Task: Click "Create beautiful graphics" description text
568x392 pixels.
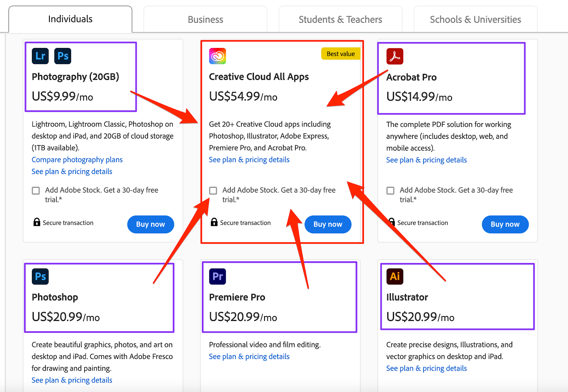Action: 102,356
